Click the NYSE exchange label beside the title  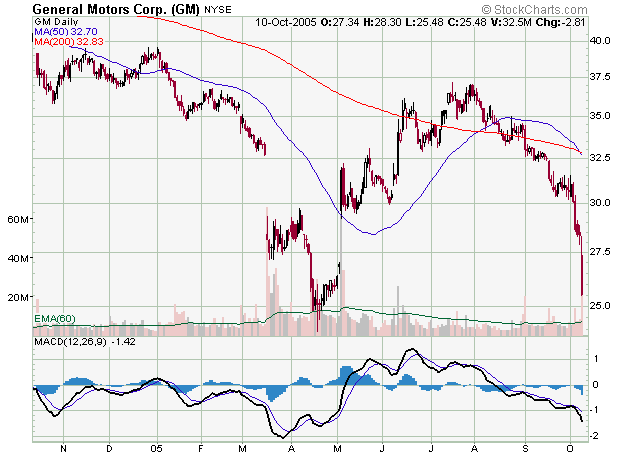pos(217,9)
